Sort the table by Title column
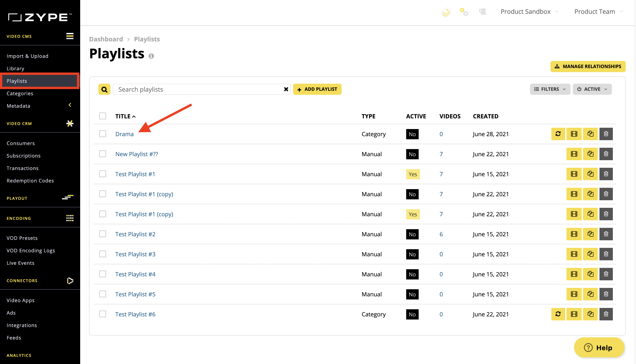This screenshot has height=364, width=636. click(x=125, y=116)
